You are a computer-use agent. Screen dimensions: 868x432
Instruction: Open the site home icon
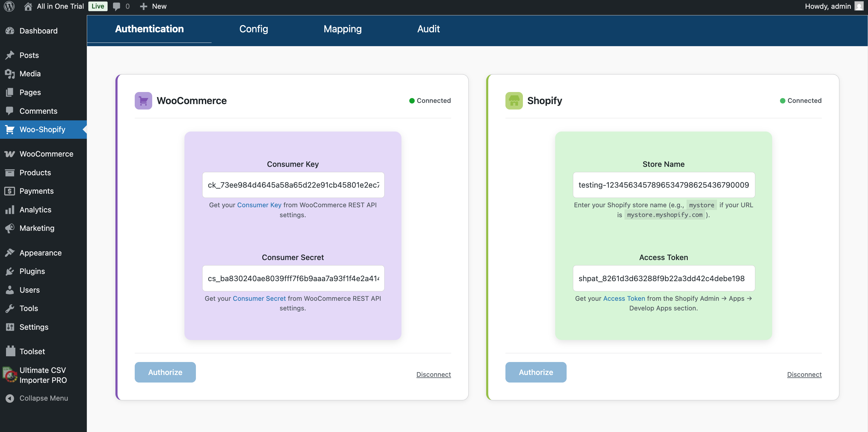pyautogui.click(x=28, y=6)
